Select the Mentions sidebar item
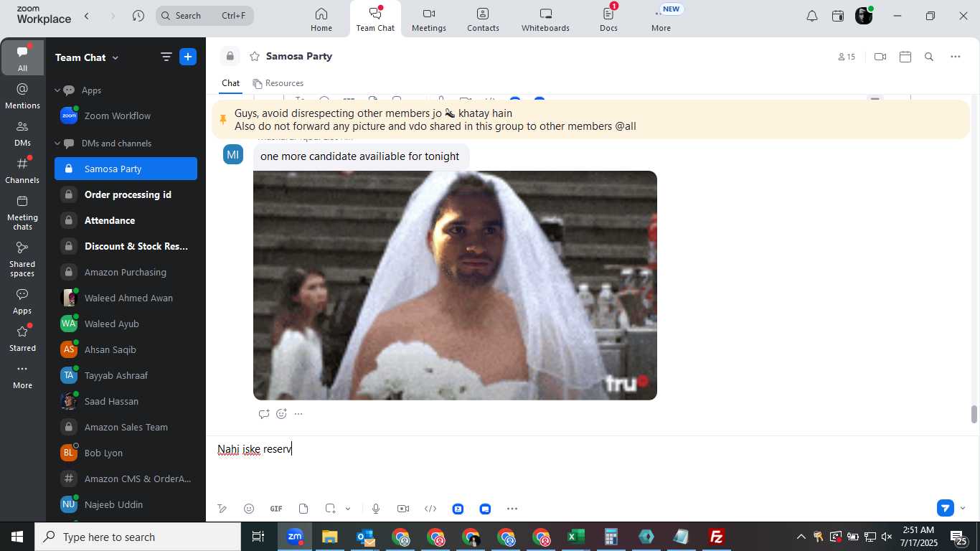Viewport: 980px width, 551px height. pyautogui.click(x=22, y=95)
